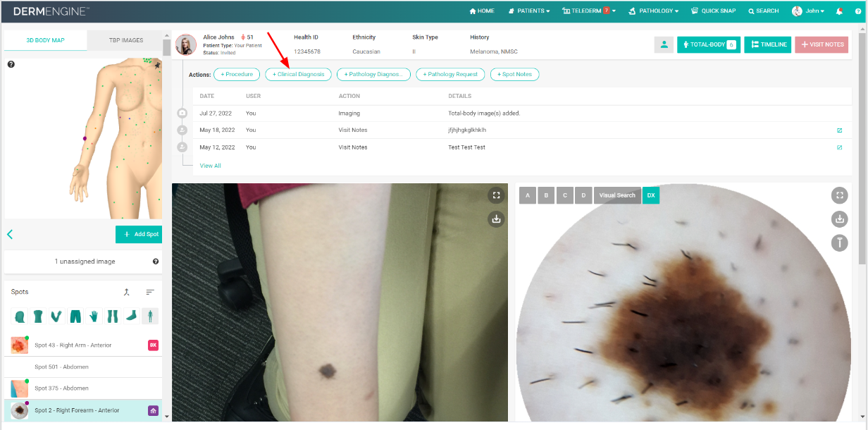Open the John user account menu
This screenshot has height=430, width=868.
pos(808,11)
